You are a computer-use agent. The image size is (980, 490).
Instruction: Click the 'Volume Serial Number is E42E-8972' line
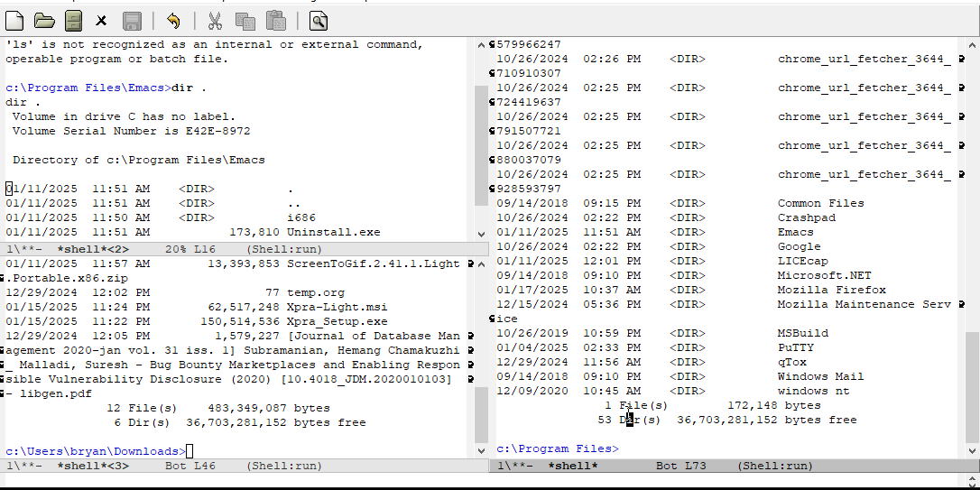click(x=131, y=131)
